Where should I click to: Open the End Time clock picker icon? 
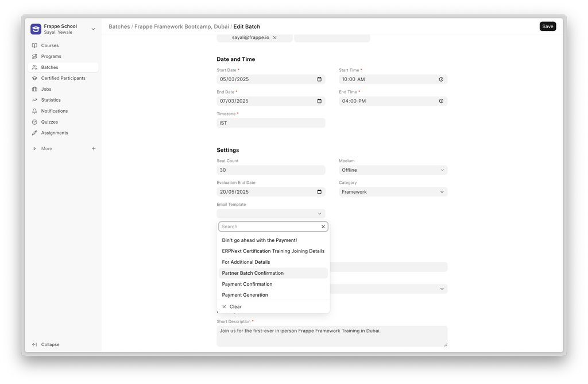click(x=441, y=101)
